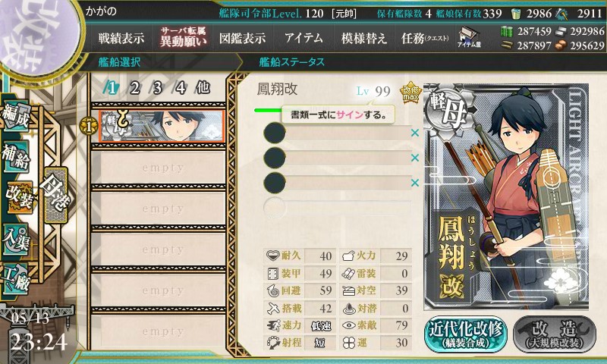
Task: Open the 戦績表示 records menu
Action: point(121,38)
